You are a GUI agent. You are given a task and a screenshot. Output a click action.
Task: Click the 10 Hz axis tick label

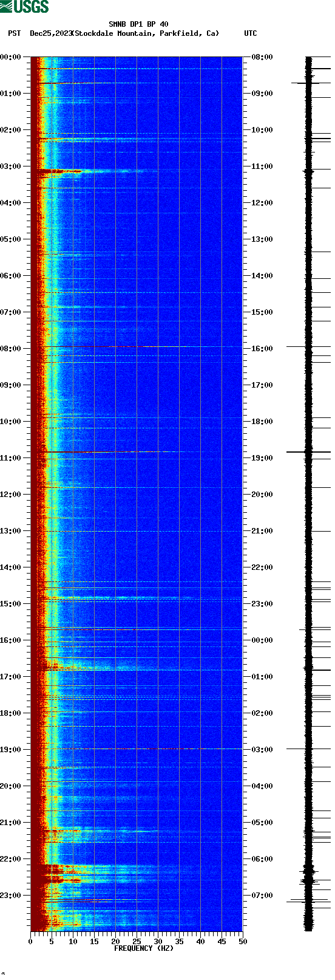pyautogui.click(x=73, y=942)
